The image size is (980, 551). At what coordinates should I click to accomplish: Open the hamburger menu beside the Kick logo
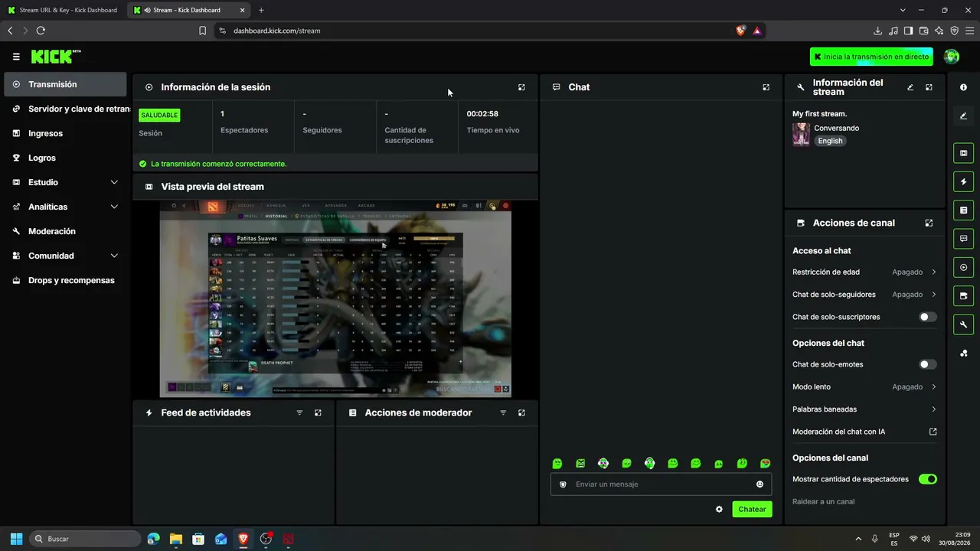click(x=16, y=57)
